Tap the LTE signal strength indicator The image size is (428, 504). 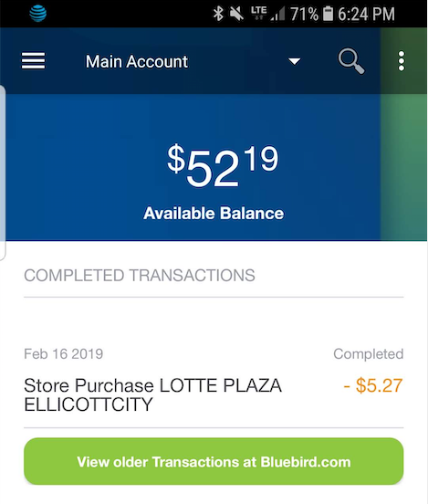tap(268, 14)
